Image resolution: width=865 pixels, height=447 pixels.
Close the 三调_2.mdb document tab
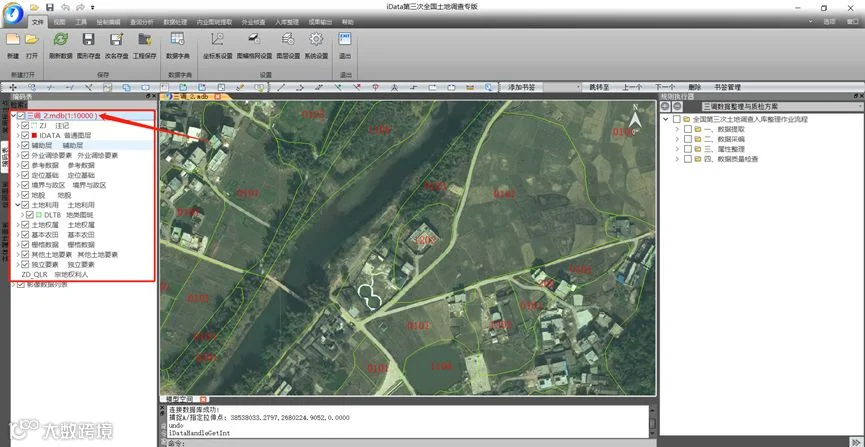[x=218, y=97]
